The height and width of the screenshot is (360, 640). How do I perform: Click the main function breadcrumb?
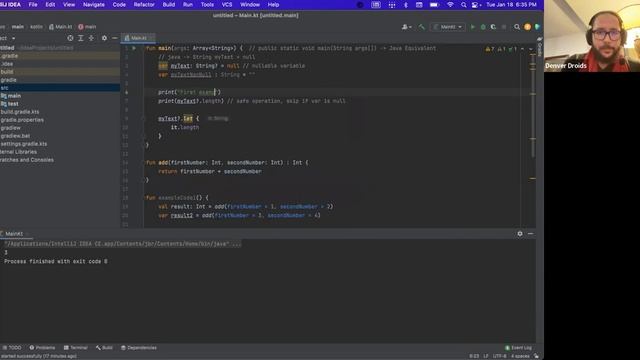(x=87, y=27)
